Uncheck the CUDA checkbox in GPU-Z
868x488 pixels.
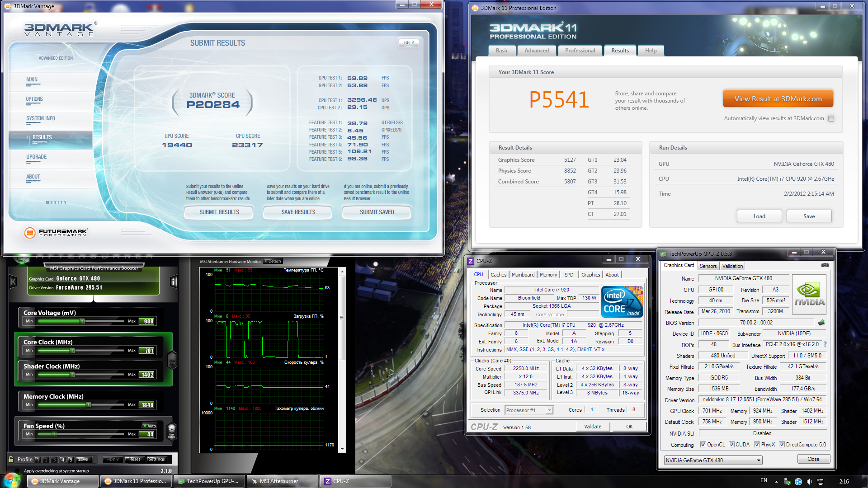click(x=731, y=445)
